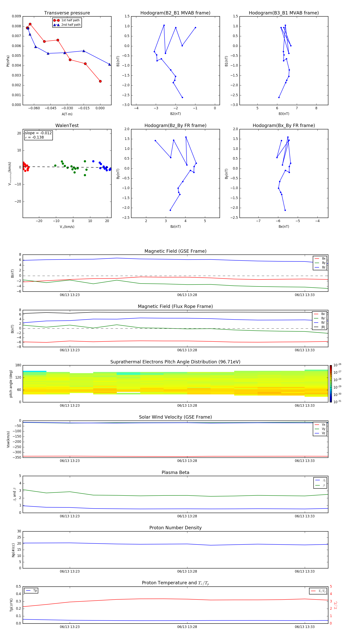Click the Vz legend entry in velocity plot

pos(320,433)
